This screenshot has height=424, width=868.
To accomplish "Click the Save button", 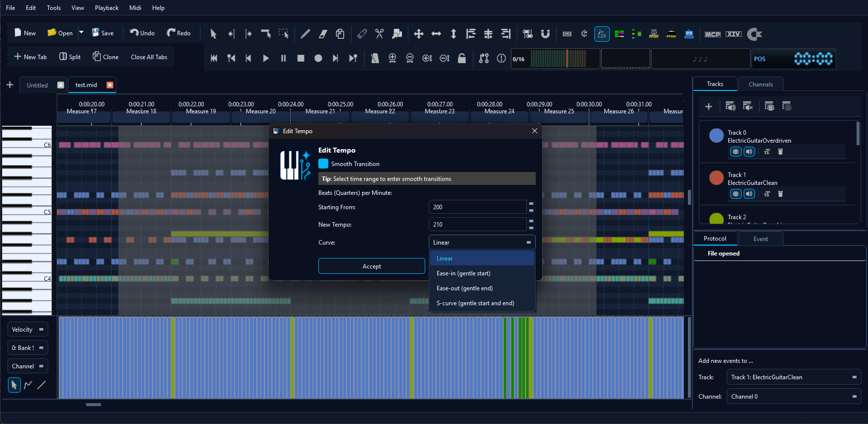I will [x=102, y=33].
